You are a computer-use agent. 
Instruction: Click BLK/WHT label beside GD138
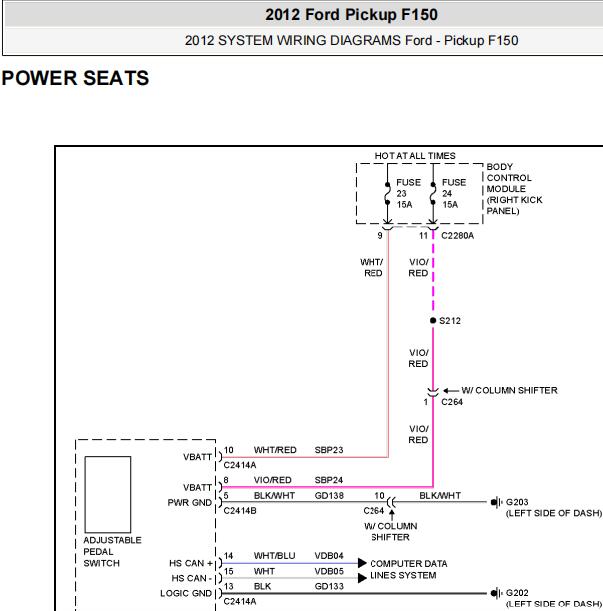click(x=274, y=496)
